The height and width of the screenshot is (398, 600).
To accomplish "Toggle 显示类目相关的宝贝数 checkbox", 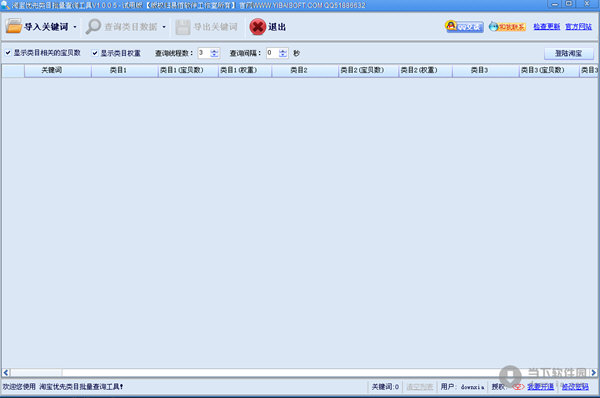I will (8, 52).
